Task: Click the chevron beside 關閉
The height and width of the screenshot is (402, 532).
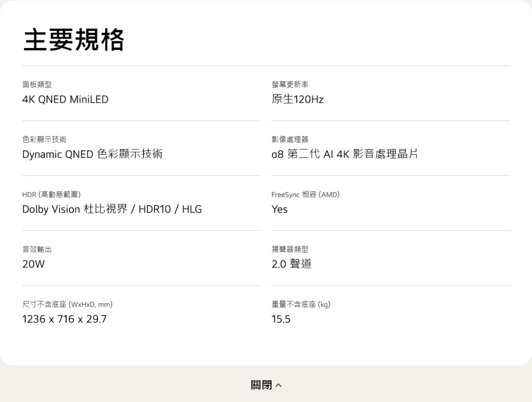Action: click(279, 385)
